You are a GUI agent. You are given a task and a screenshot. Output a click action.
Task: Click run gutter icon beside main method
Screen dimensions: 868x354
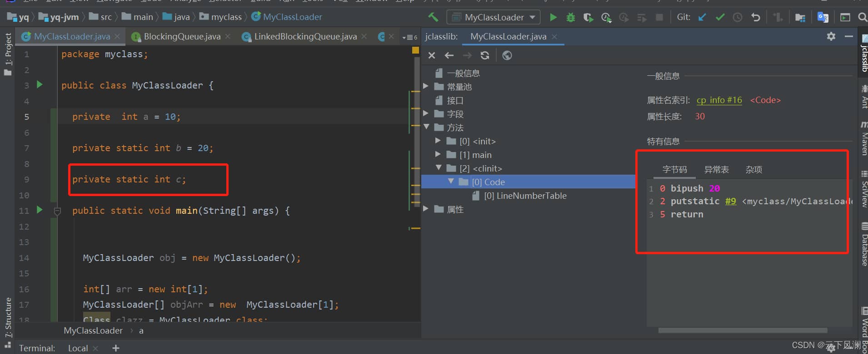click(x=40, y=210)
